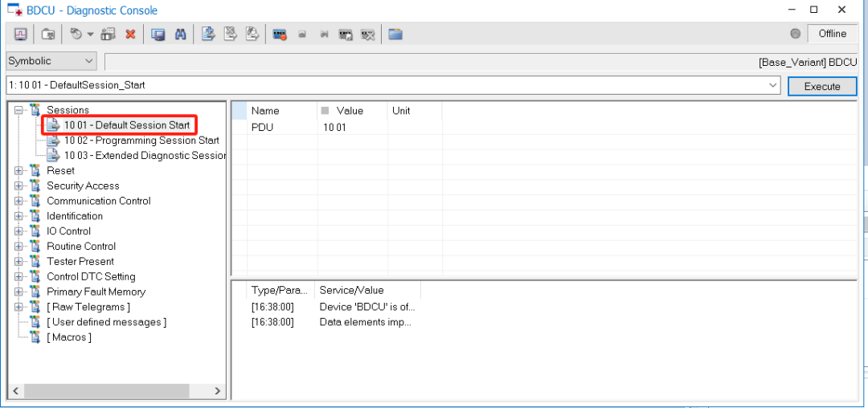Click the Value column header
This screenshot has height=408, width=868.
pos(353,111)
